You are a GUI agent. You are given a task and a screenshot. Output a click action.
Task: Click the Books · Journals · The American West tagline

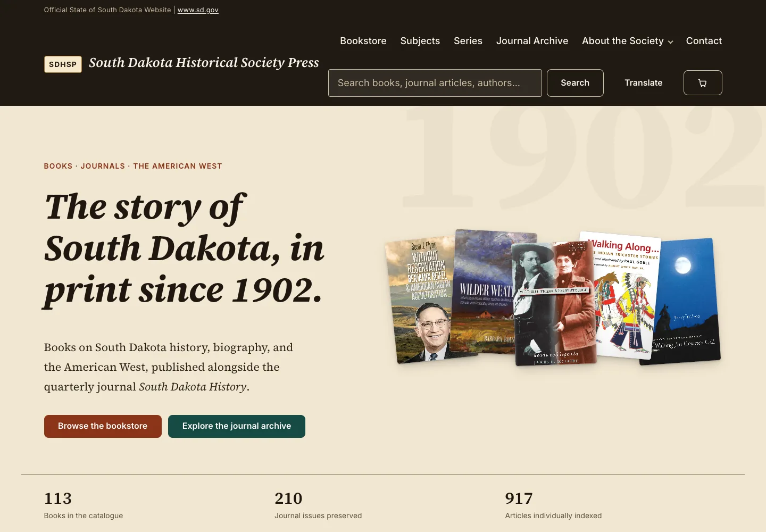click(133, 166)
